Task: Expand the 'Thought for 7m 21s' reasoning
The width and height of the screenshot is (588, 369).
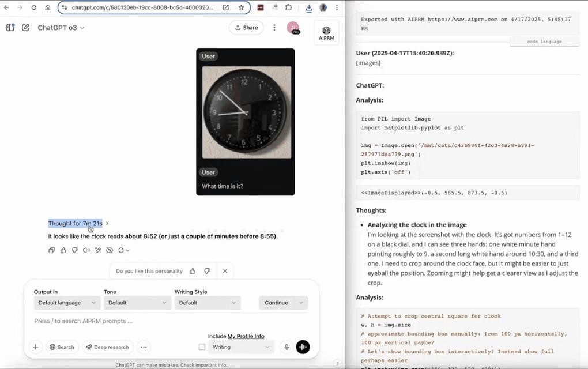Action: (78, 223)
